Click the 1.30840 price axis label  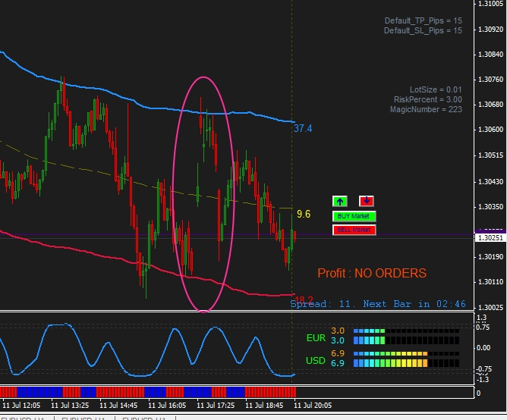click(490, 55)
